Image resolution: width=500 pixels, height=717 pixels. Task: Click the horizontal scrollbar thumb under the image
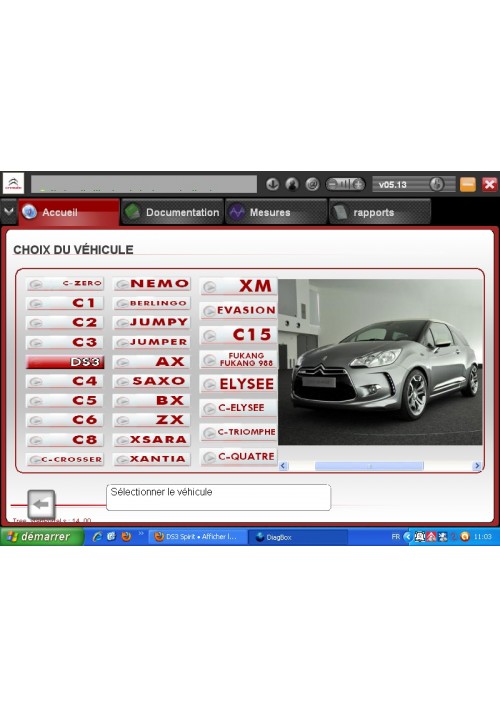pos(369,466)
